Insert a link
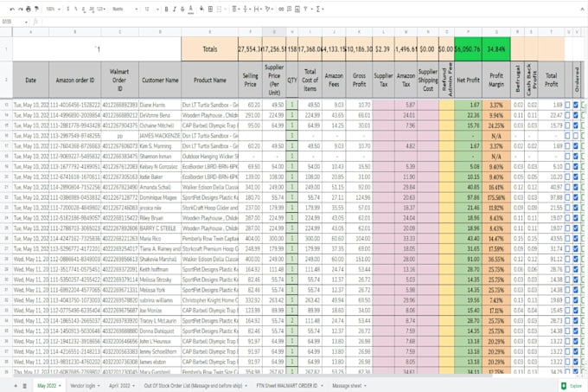 [281, 9]
